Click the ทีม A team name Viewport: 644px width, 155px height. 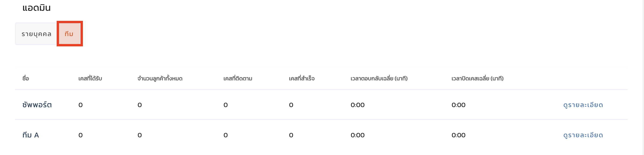click(x=30, y=135)
